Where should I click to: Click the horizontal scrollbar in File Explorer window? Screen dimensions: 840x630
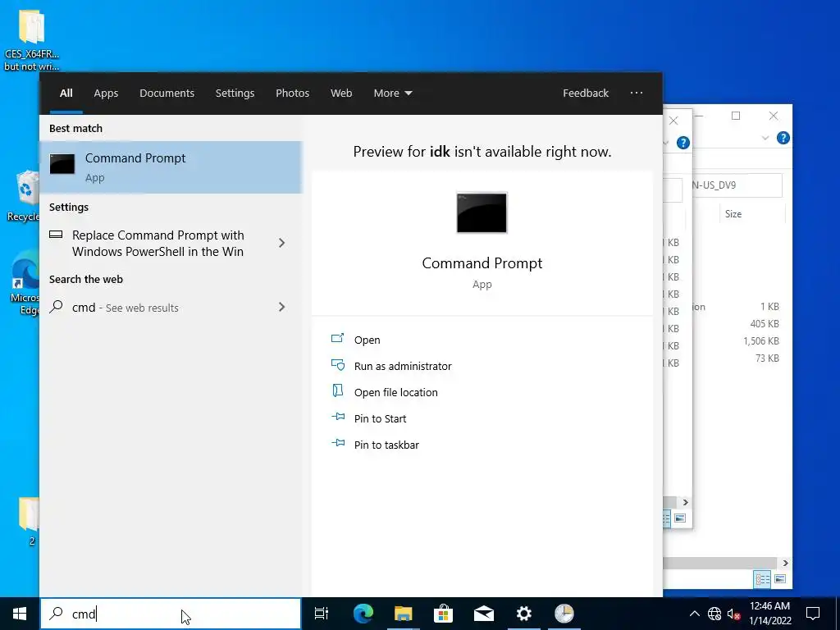720,563
